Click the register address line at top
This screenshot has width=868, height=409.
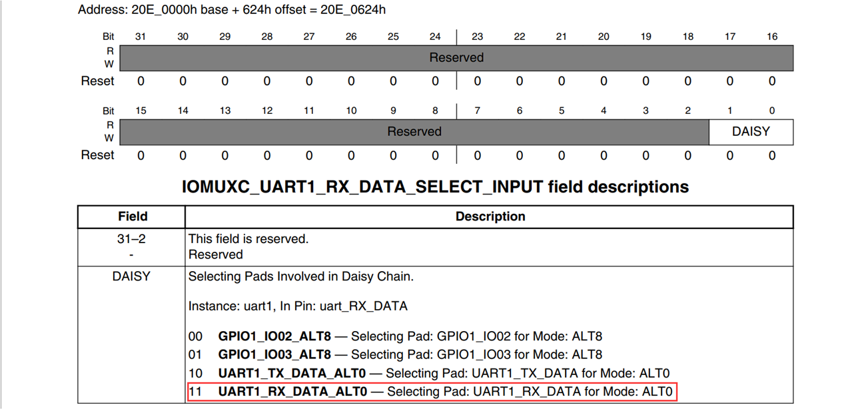coord(232,10)
